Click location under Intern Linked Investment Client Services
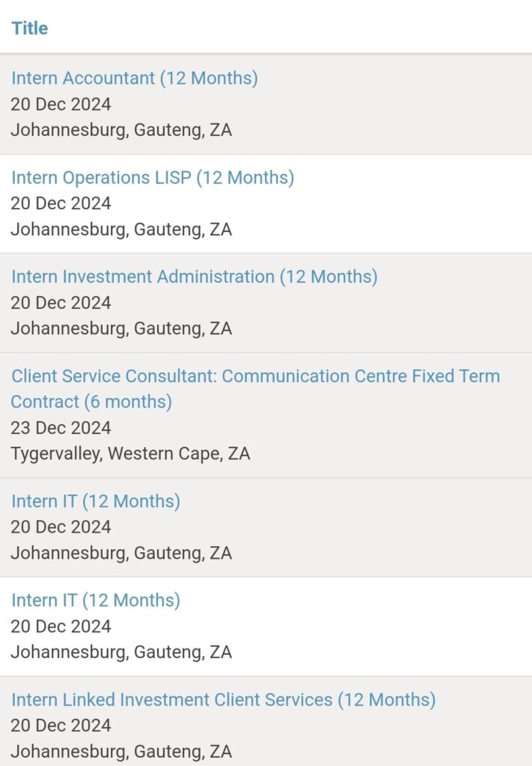The height and width of the screenshot is (766, 532). pos(121,752)
